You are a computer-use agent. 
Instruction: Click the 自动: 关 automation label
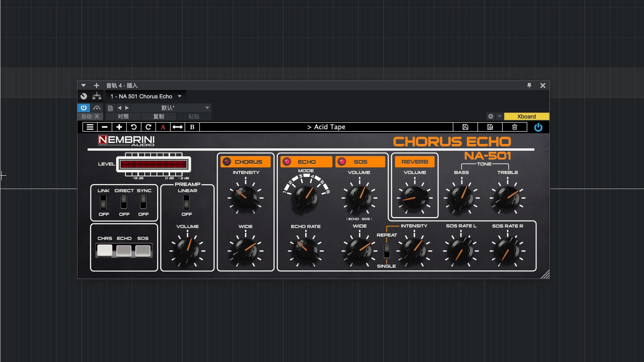tap(91, 116)
